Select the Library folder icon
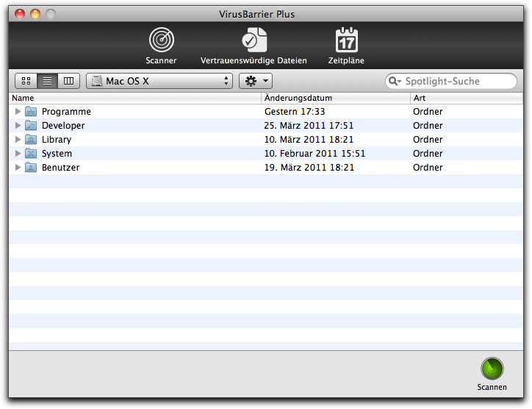 31,139
